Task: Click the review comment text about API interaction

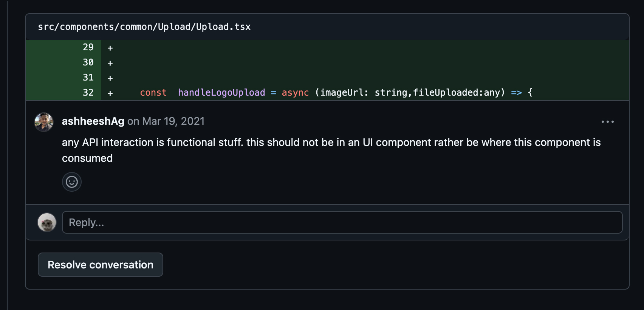Action: click(331, 150)
